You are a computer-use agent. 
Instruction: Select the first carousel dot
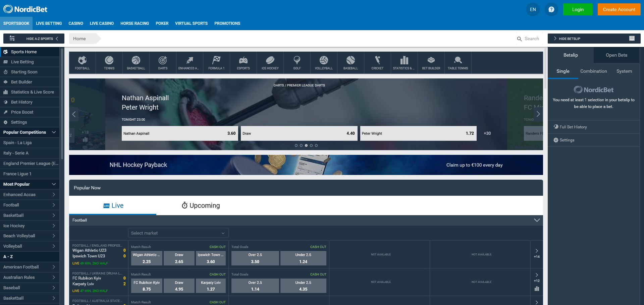(296, 145)
